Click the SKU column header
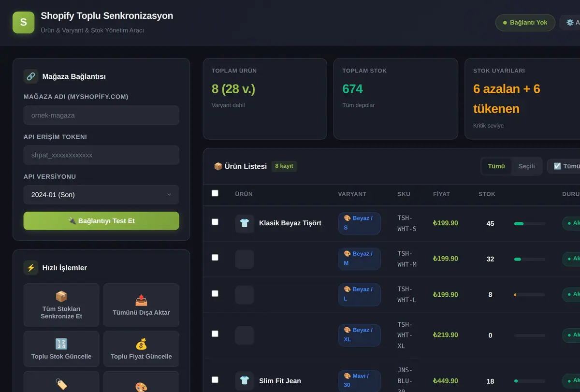Screen dimensions: 580x392 click(x=404, y=194)
